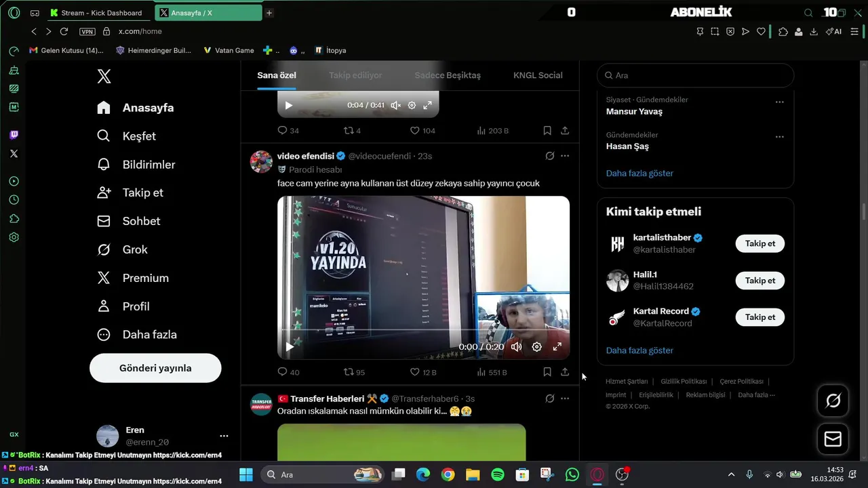
Task: Open a new browser tab
Action: (x=269, y=13)
